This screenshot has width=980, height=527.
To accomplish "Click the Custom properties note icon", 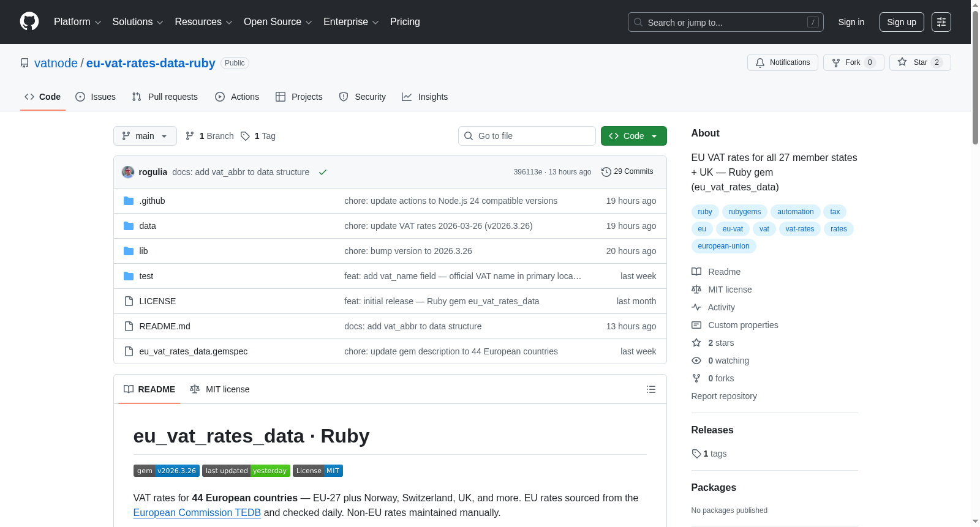I will tap(696, 325).
